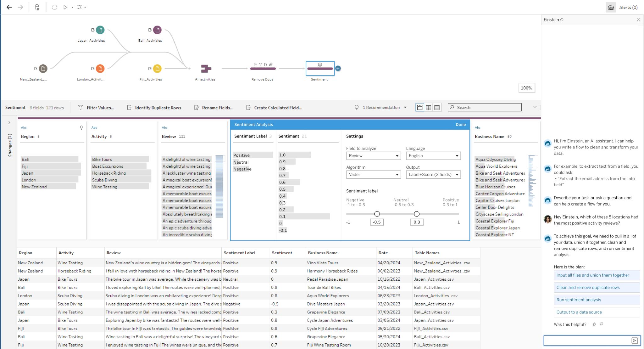Viewport: 644px width, 349px height.
Task: Click plus icon after Sentiment step
Action: (x=338, y=68)
